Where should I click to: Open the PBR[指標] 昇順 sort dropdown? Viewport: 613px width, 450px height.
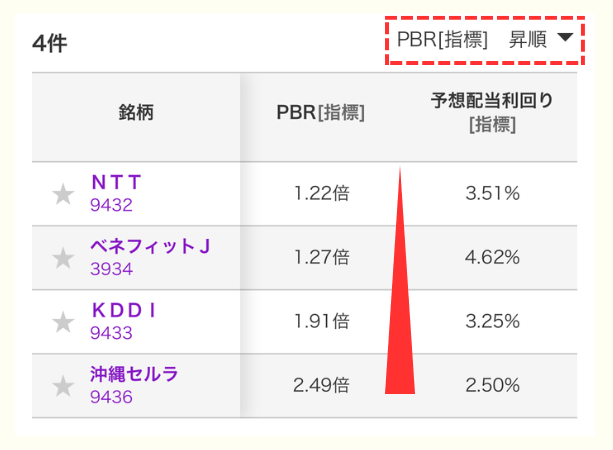point(484,40)
